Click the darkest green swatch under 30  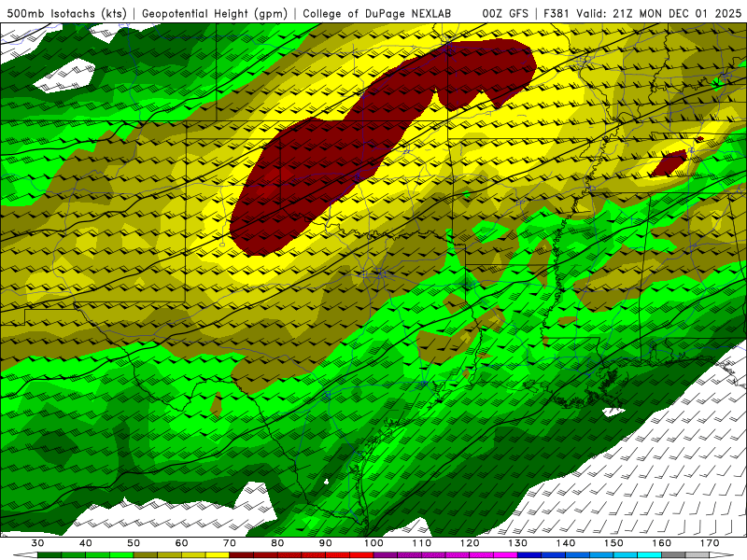pos(49,556)
